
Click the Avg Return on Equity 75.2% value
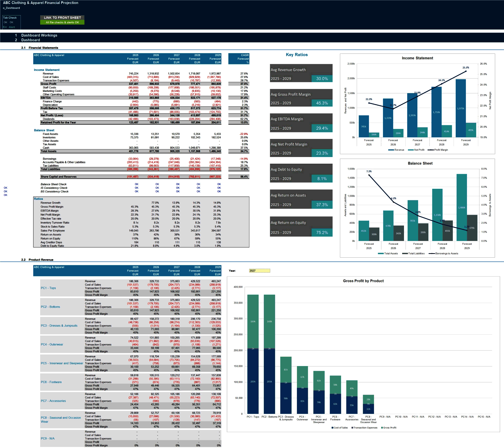322,232
